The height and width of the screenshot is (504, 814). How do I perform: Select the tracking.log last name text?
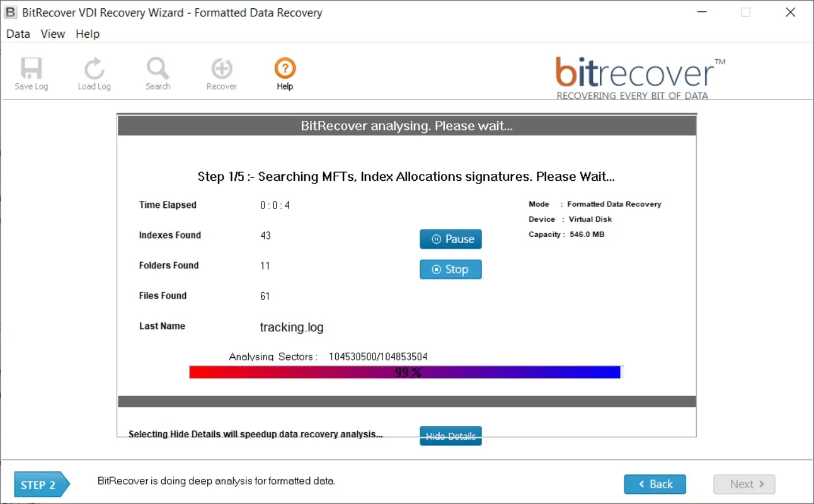tap(291, 327)
